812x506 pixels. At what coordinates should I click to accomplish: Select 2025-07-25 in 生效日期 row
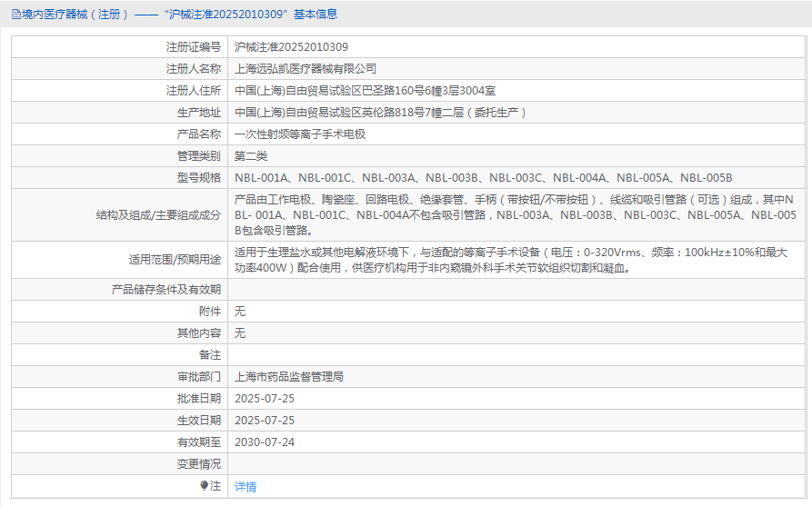pyautogui.click(x=265, y=420)
